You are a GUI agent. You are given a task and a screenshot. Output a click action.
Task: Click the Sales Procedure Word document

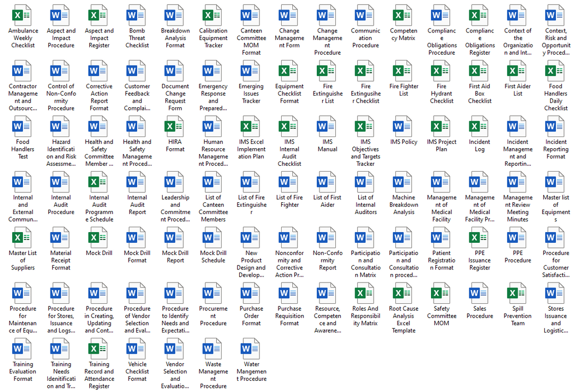tap(479, 294)
